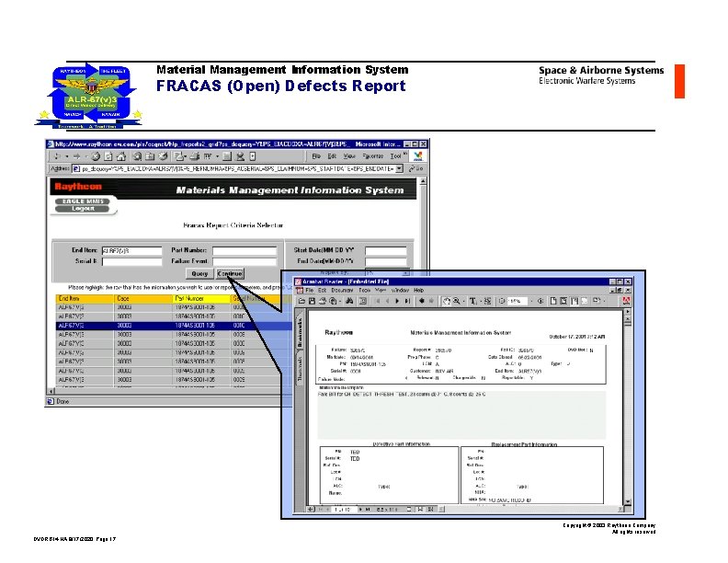Open the address bar dropdown arrow
Image resolution: width=728 pixels, height=563 pixels.
click(x=399, y=168)
